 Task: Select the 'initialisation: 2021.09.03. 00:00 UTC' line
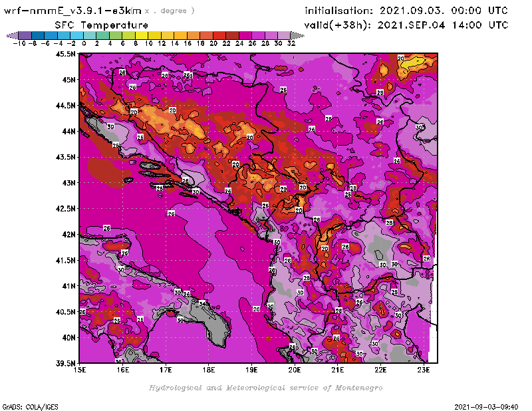click(406, 11)
